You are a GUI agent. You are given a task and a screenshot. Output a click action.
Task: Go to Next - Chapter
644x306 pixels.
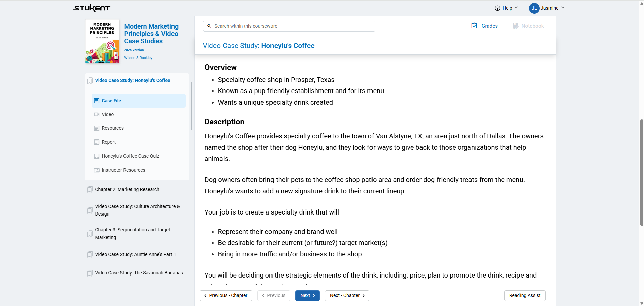[x=347, y=296]
